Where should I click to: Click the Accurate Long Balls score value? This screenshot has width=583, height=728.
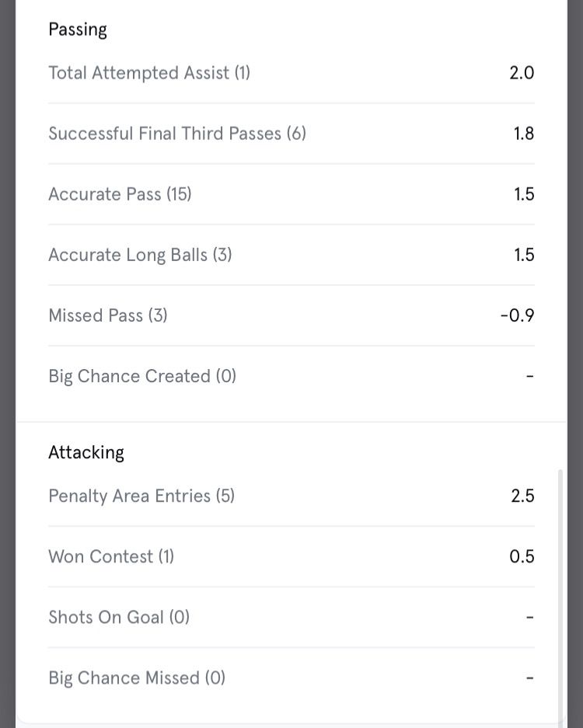tap(524, 255)
